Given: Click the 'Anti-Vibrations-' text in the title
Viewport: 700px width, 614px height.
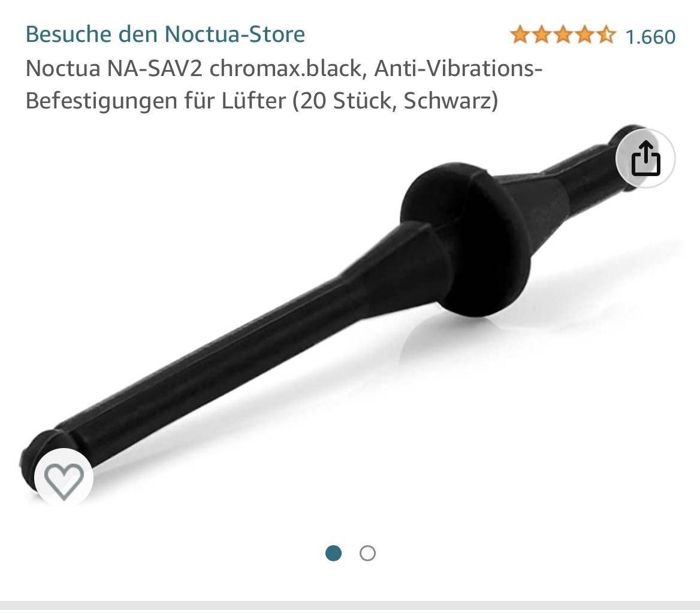Looking at the screenshot, I should (x=458, y=68).
